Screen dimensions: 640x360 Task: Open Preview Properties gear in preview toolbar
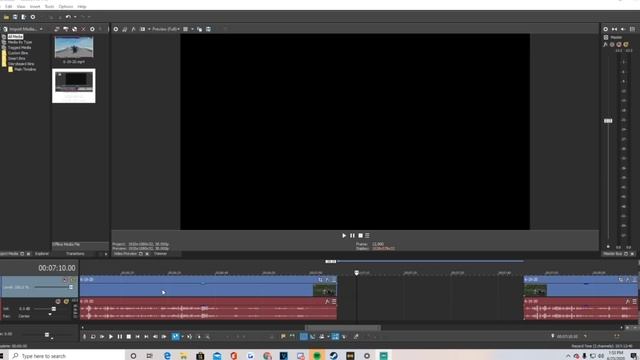click(116, 29)
